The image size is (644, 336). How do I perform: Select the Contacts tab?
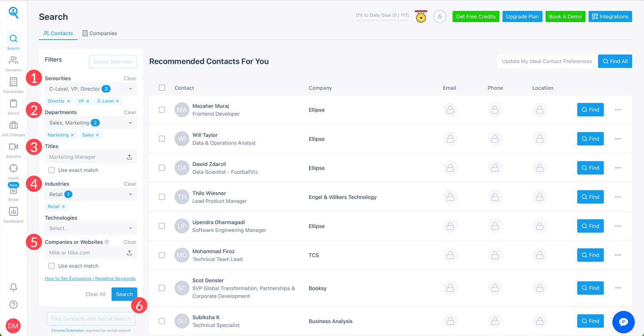coord(58,33)
